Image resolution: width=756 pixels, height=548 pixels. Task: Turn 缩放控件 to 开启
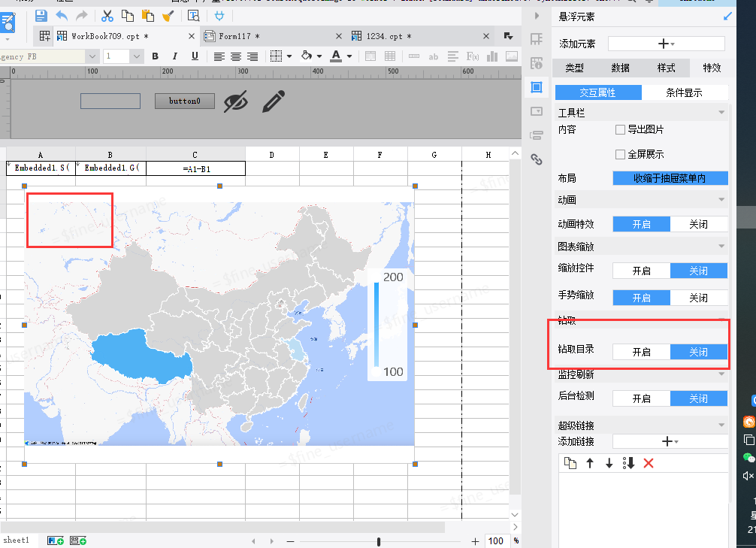coord(641,271)
